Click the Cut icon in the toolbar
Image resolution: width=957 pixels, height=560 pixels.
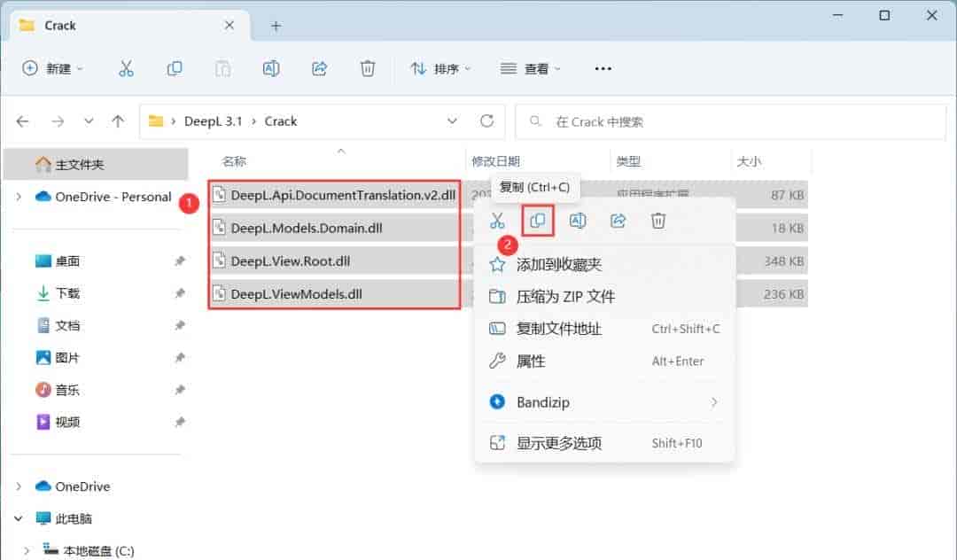pos(126,68)
